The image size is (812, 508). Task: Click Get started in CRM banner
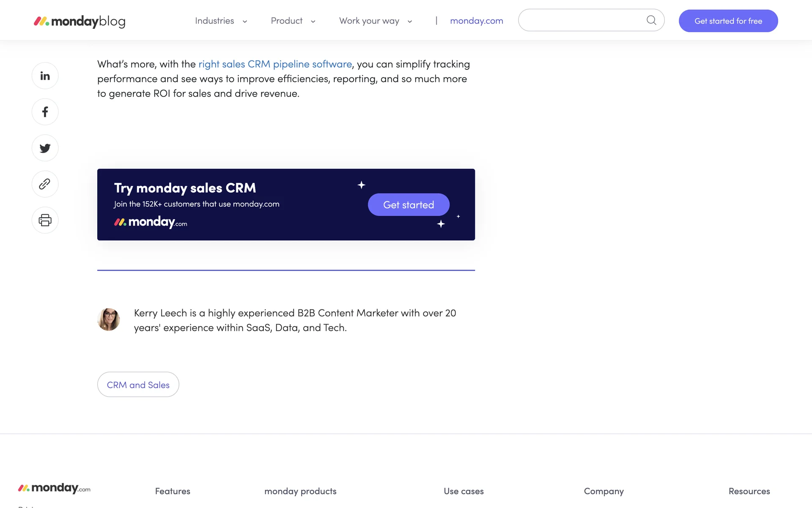click(408, 205)
